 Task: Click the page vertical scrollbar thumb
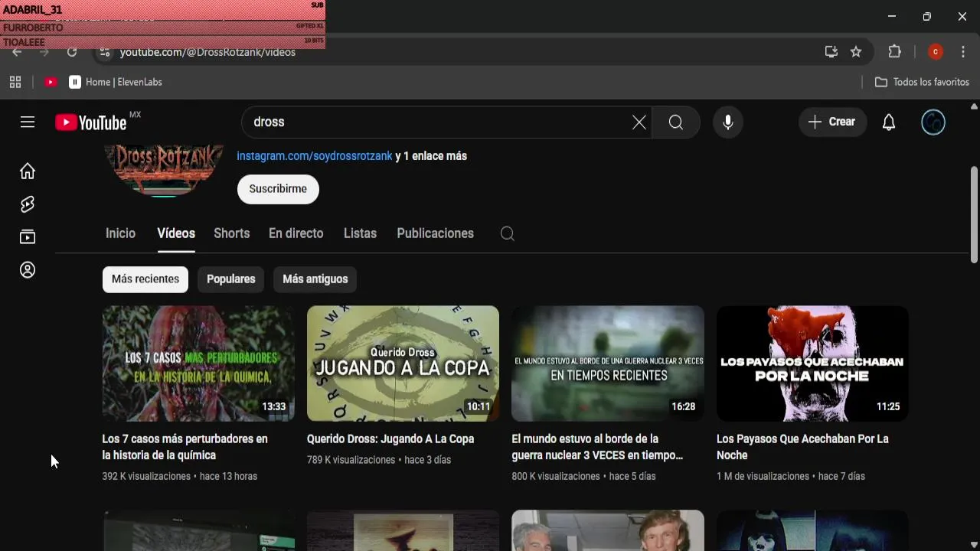pos(974,215)
